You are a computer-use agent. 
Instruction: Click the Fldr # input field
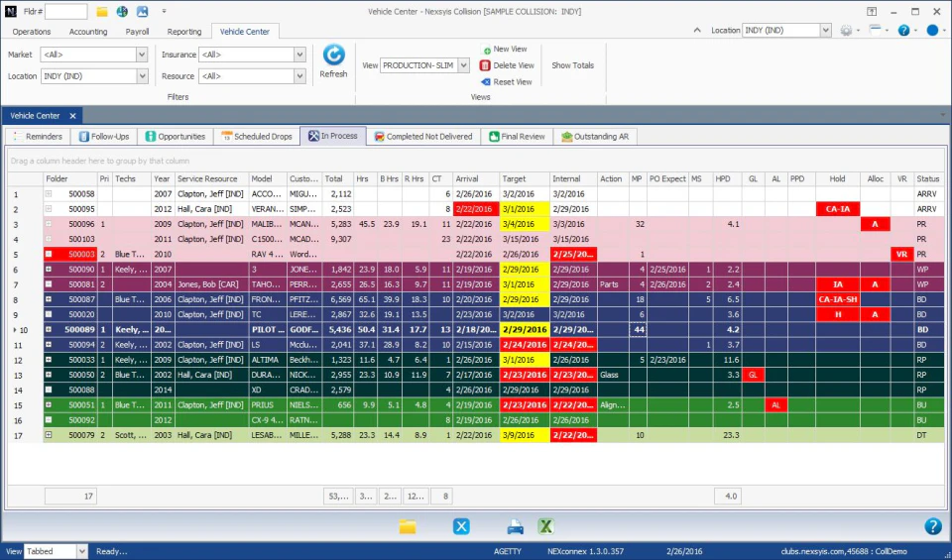coord(65,12)
